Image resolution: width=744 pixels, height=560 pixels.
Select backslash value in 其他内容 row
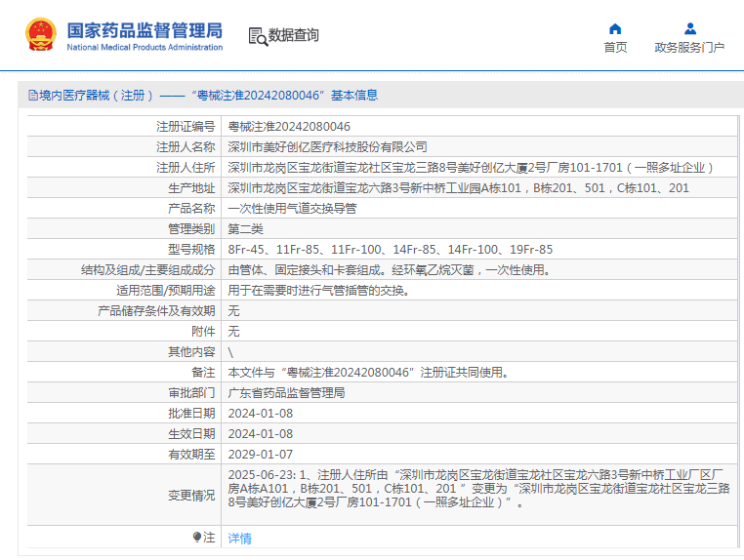coord(230,352)
